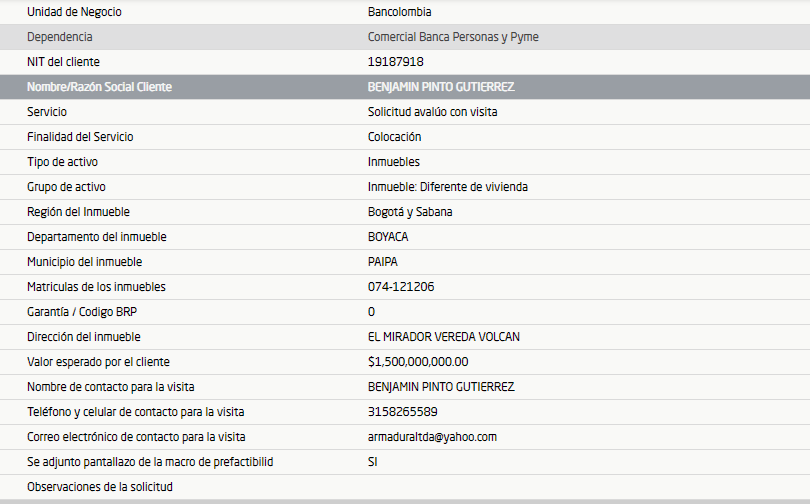The image size is (810, 504).
Task: Click the PAIPA municipality value
Action: [383, 262]
